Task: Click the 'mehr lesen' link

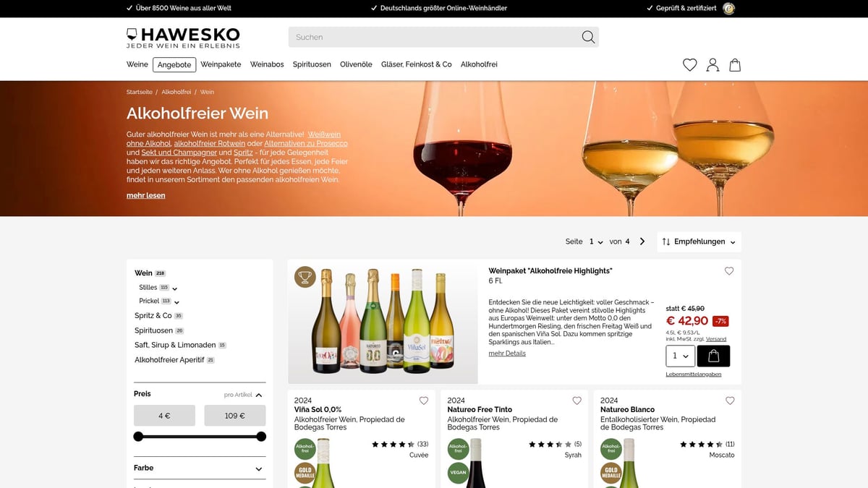Action: (146, 195)
